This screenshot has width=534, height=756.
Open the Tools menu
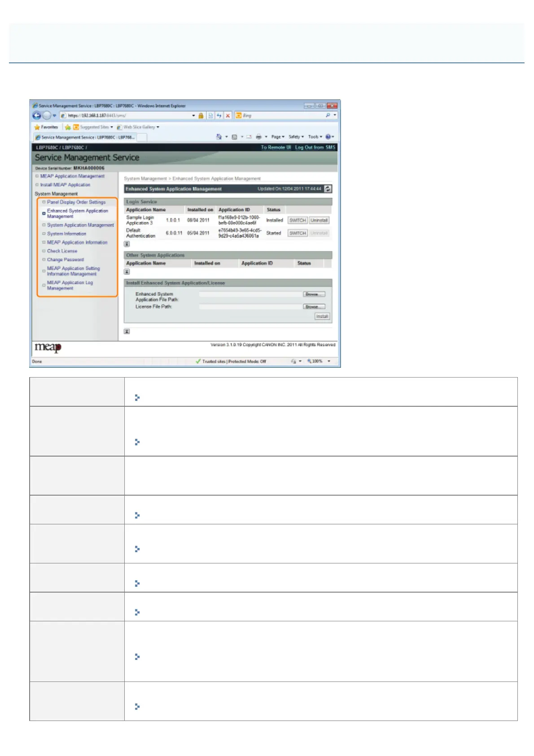315,137
